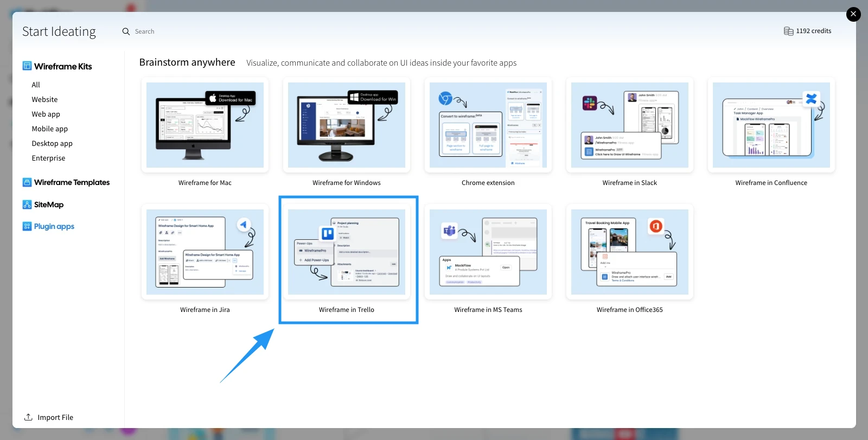Click the credits stack icon

click(788, 31)
